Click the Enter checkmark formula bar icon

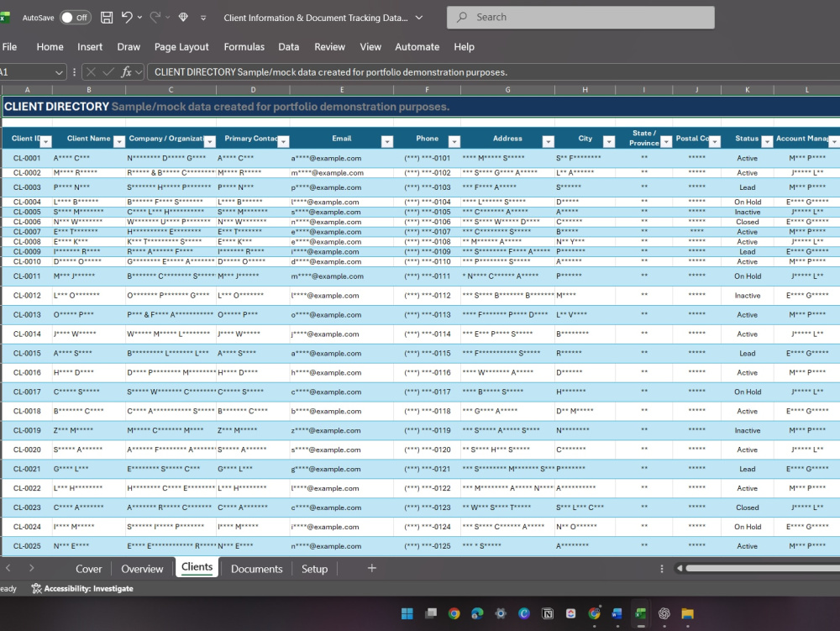coord(108,71)
